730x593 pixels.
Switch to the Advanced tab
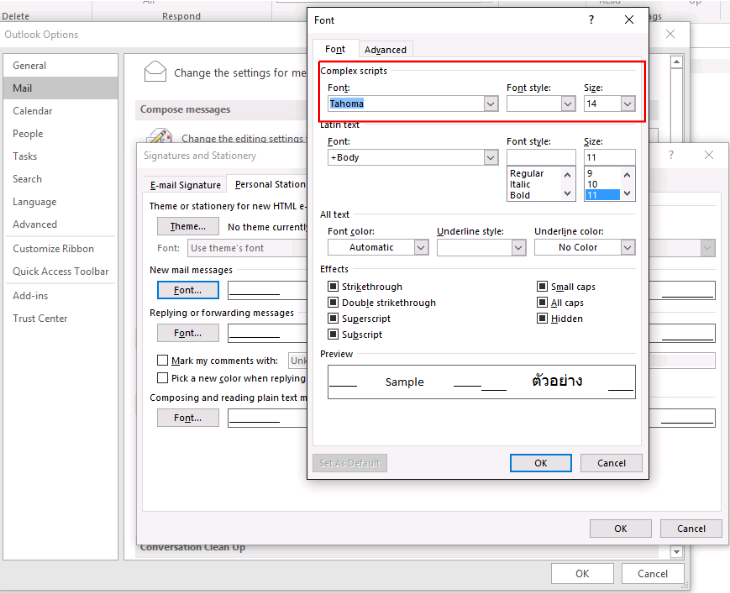pyautogui.click(x=385, y=50)
